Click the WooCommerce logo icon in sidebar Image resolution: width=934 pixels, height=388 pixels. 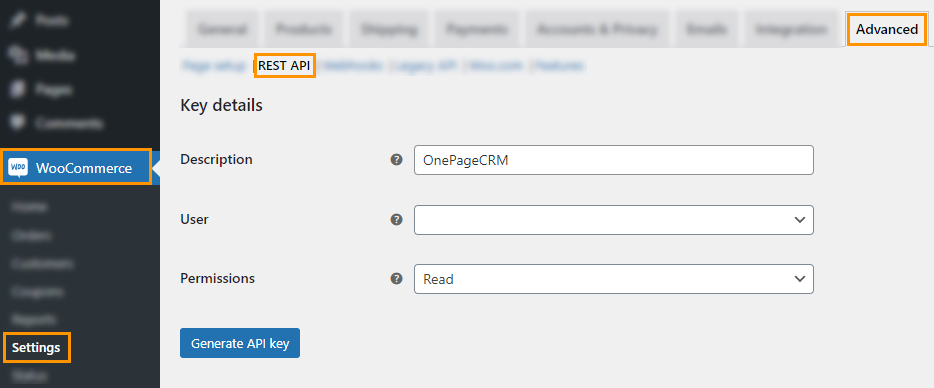pyautogui.click(x=17, y=168)
